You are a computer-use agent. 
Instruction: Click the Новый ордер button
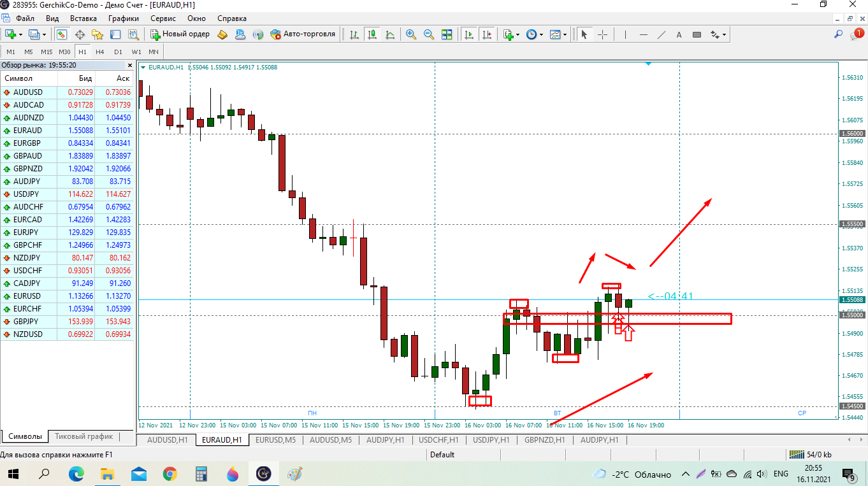[x=180, y=34]
